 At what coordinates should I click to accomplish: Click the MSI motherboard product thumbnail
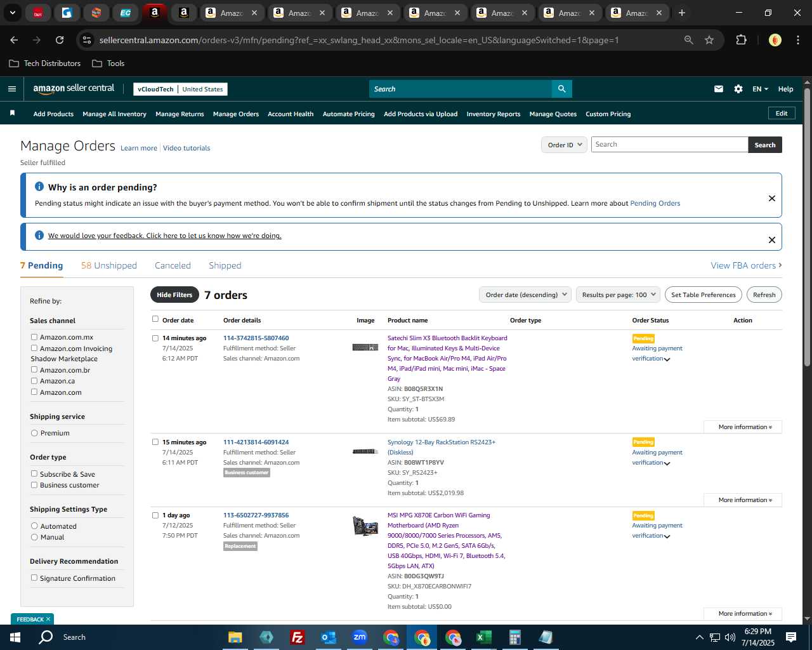pyautogui.click(x=365, y=526)
